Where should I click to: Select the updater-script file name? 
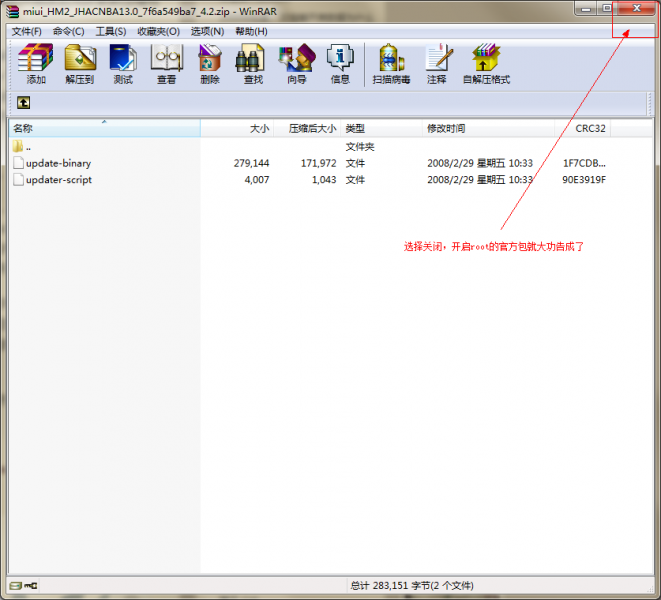(x=59, y=180)
